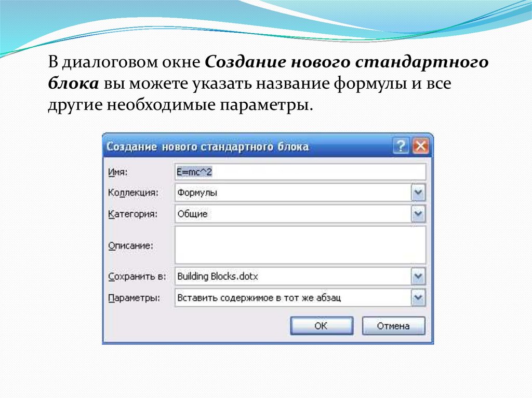Click inside the Описание text area
The width and height of the screenshot is (532, 398).
point(300,245)
